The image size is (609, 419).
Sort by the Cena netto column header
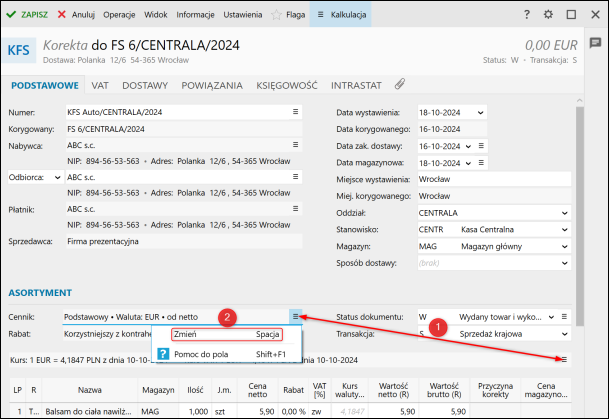257,390
